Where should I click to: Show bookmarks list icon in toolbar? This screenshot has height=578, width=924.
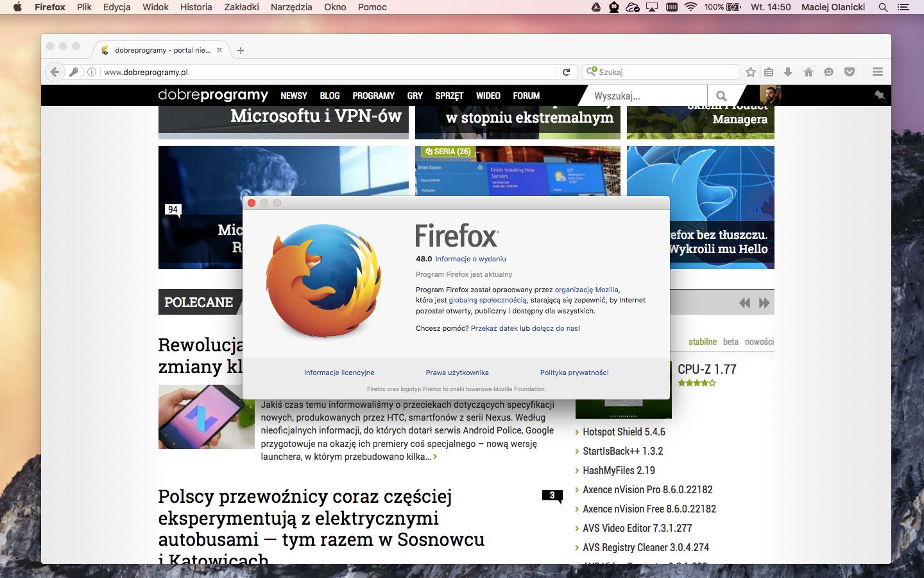[x=769, y=72]
